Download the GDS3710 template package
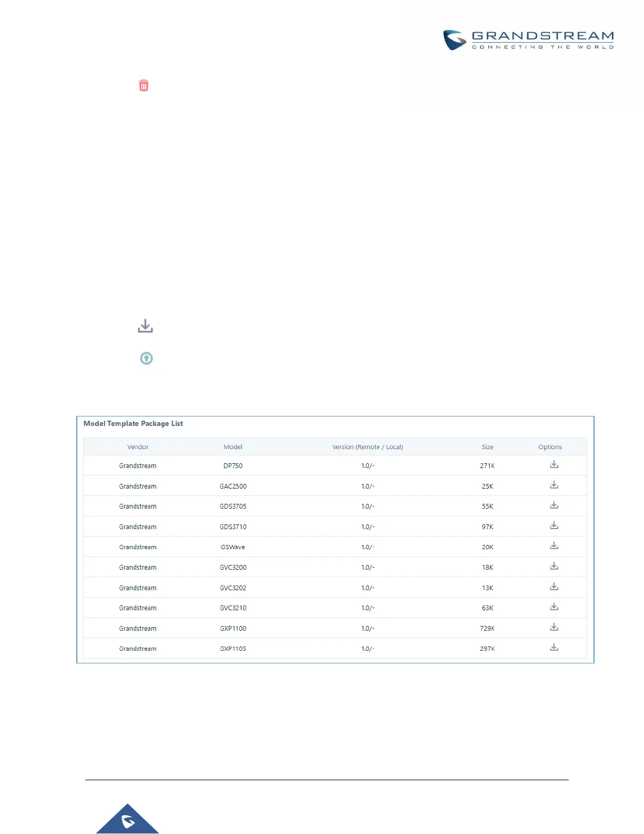Viewport: 644px width, 834px height. point(554,525)
